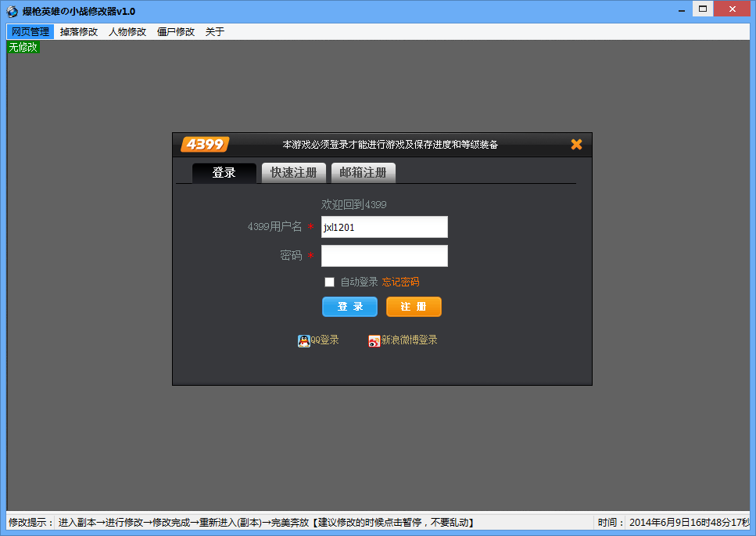Maximize the 修改器 window
The image size is (756, 536).
[703, 9]
